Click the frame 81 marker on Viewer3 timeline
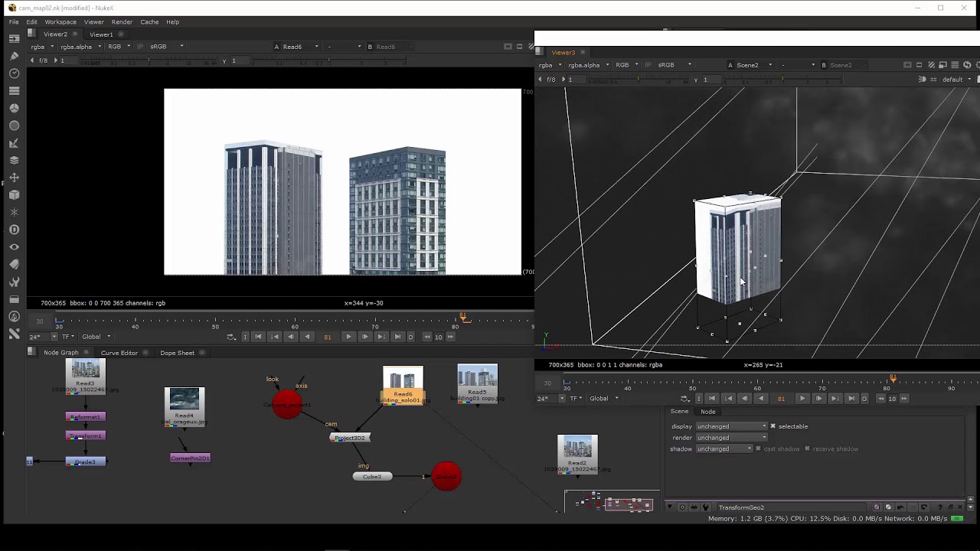The width and height of the screenshot is (980, 551). point(893,379)
